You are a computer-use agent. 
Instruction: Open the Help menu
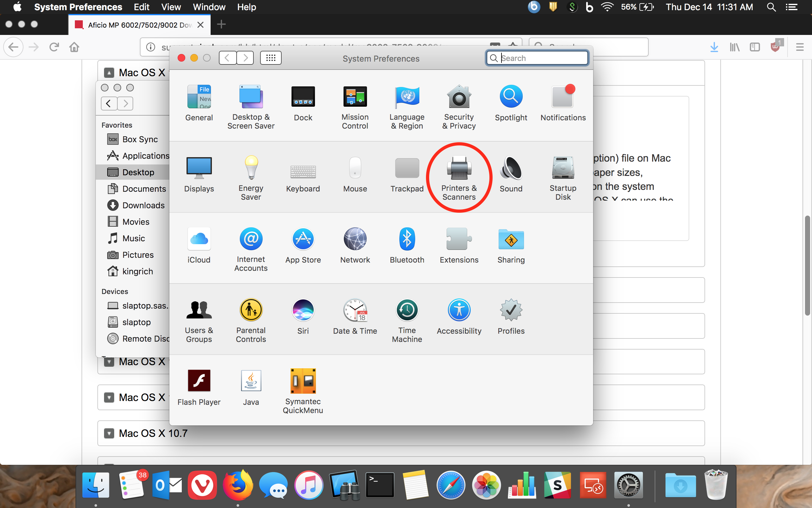pyautogui.click(x=247, y=7)
